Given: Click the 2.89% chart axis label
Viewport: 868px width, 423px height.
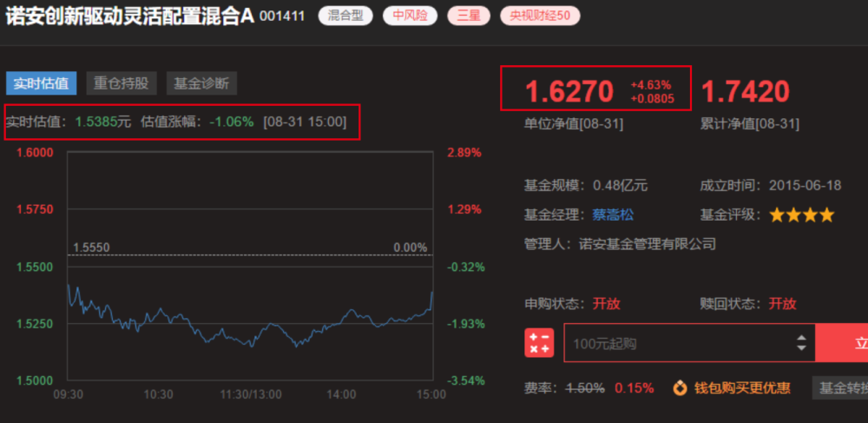Looking at the screenshot, I should pyautogui.click(x=464, y=154).
